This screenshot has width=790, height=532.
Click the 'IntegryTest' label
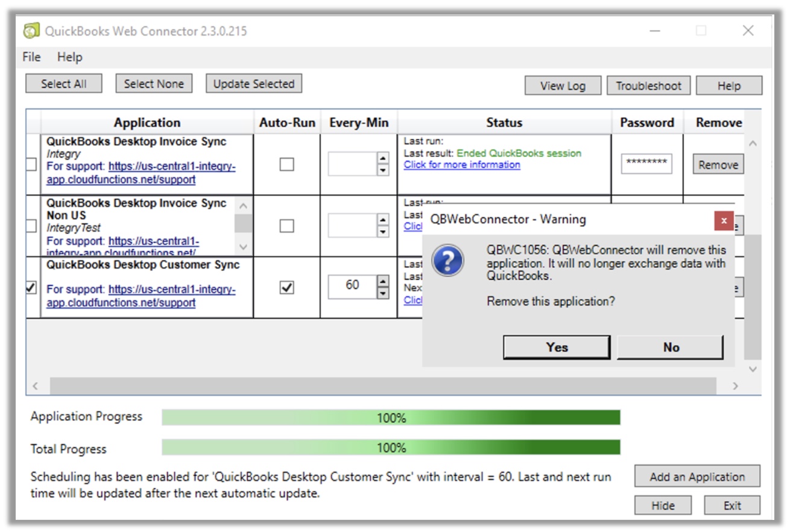pyautogui.click(x=74, y=228)
